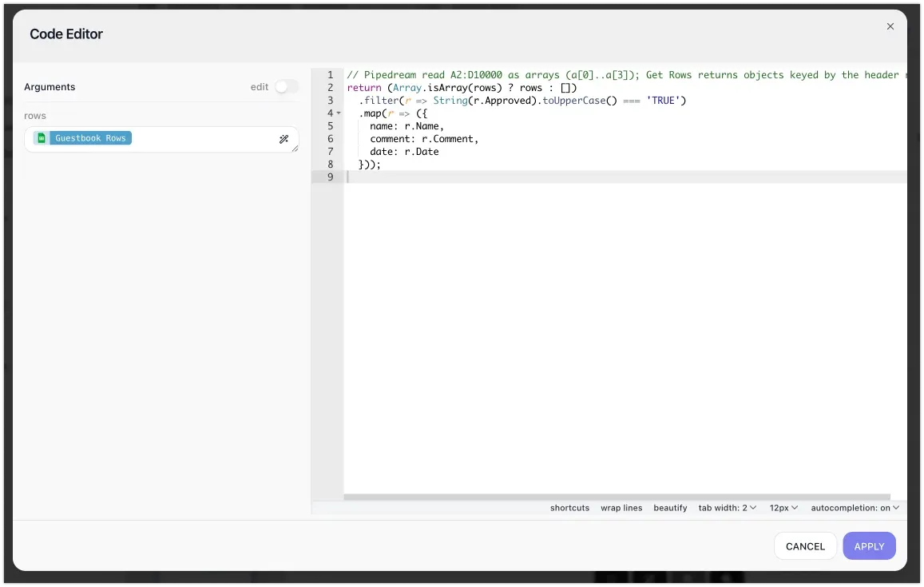Image resolution: width=924 pixels, height=587 pixels.
Task: Click the 'TRUE' string on line 3
Action: [x=663, y=101]
